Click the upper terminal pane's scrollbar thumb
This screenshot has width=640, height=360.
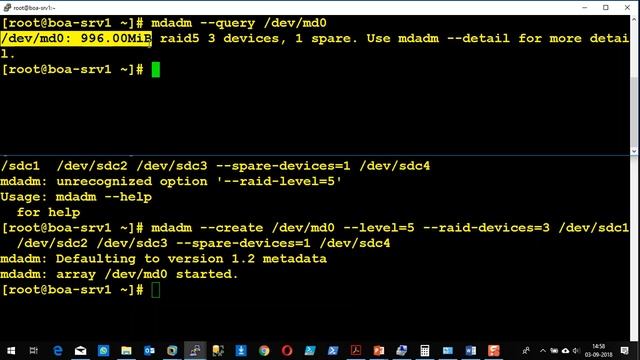coord(634,111)
